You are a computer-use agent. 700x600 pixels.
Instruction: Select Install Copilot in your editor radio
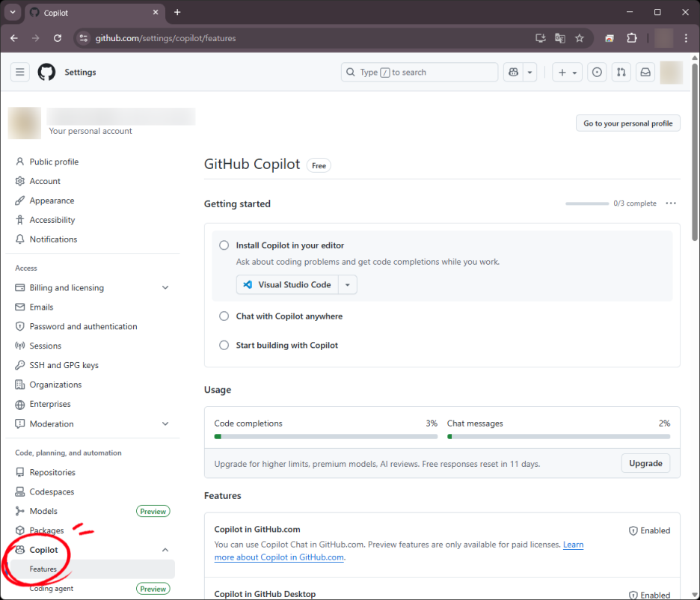click(224, 245)
